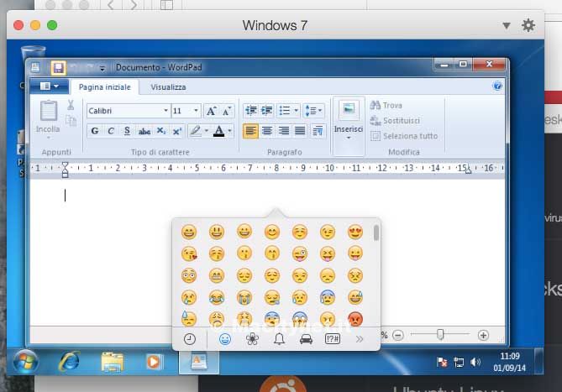This screenshot has height=392, width=562.
Task: Select center text alignment
Action: click(266, 131)
